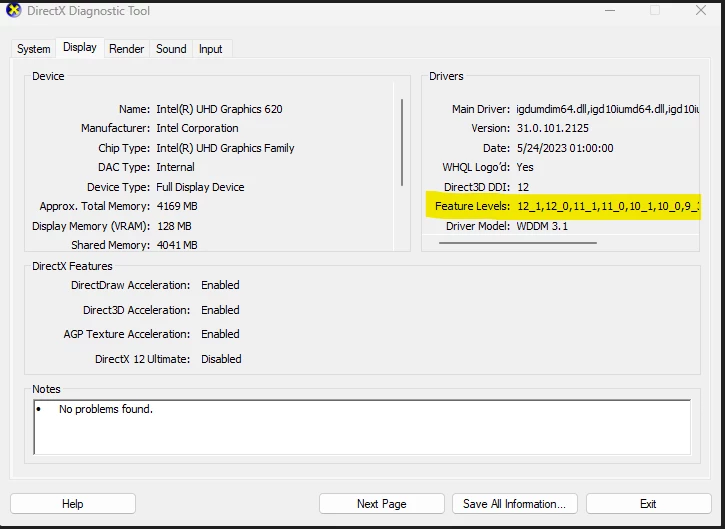Click the Device panel vertical scrollbar
The height and width of the screenshot is (529, 725).
[x=402, y=142]
